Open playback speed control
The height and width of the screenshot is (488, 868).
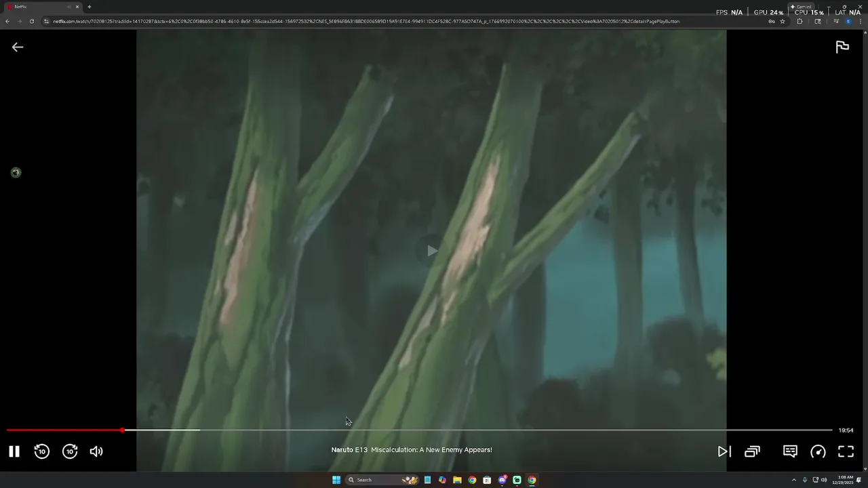coord(818,451)
